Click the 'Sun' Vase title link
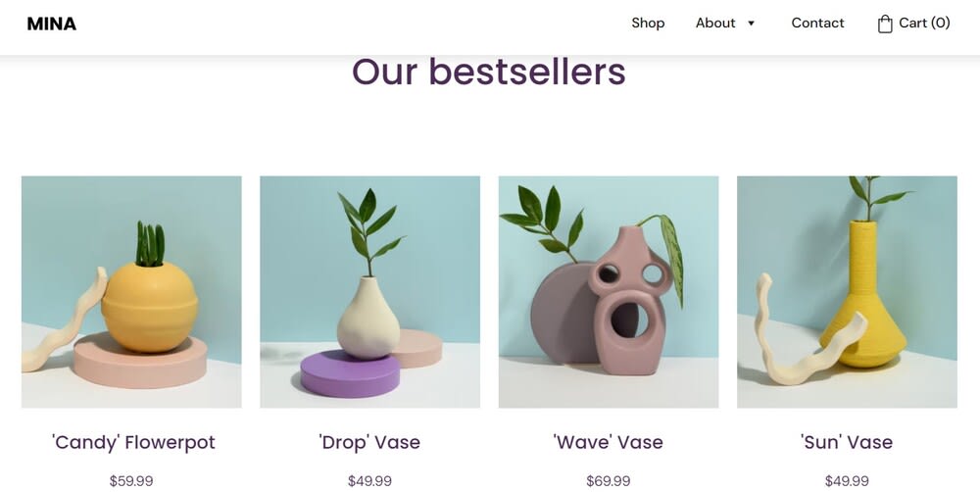The image size is (980, 492). [x=847, y=442]
